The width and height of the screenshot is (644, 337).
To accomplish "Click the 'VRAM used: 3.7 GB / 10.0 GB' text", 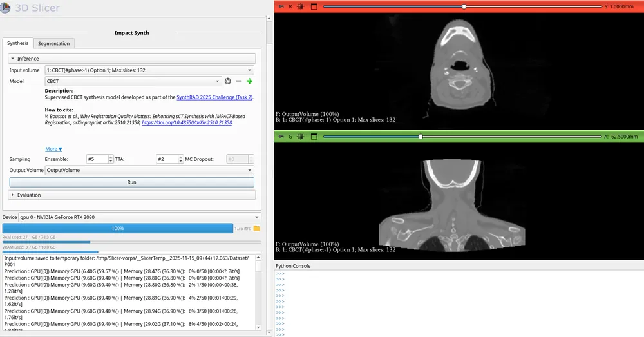I will tap(29, 247).
